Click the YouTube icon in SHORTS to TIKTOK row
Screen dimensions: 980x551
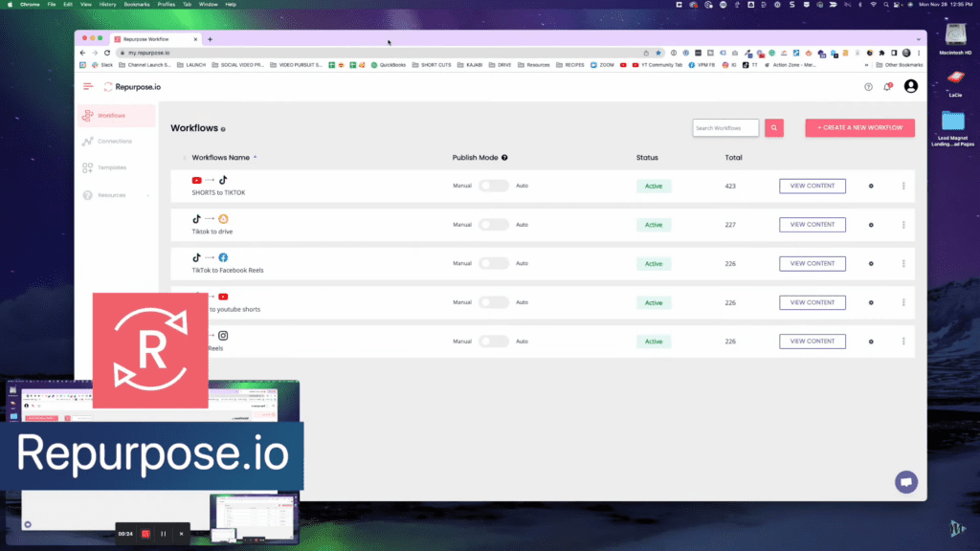(196, 181)
